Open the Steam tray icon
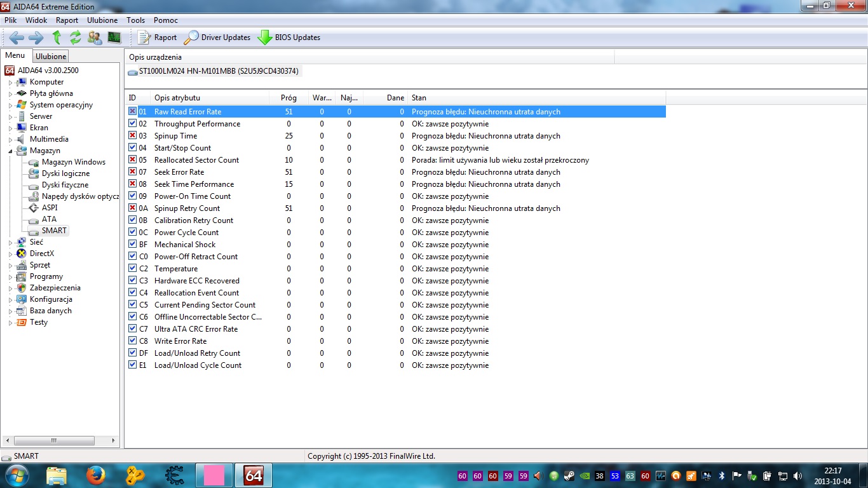Image resolution: width=868 pixels, height=488 pixels. [x=569, y=475]
